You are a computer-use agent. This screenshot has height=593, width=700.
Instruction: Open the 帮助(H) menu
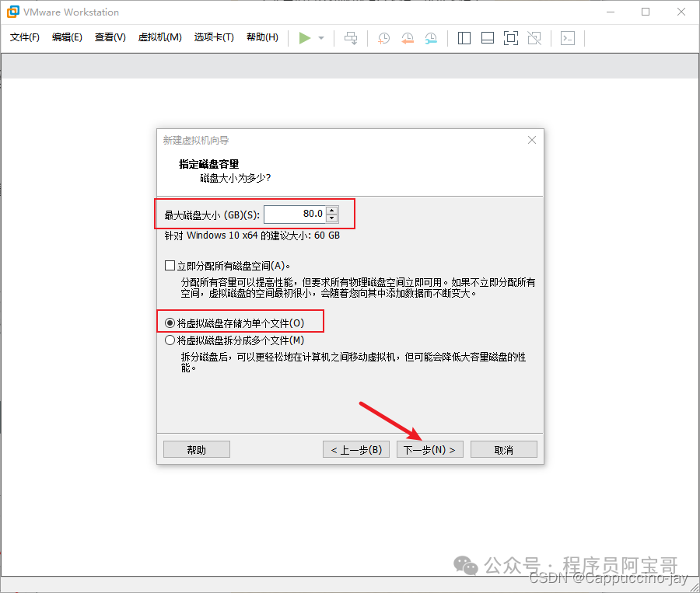point(263,37)
